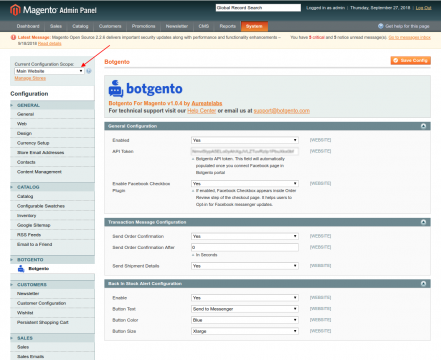Open the Promotions menu
This screenshot has height=360, width=441.
143,26
